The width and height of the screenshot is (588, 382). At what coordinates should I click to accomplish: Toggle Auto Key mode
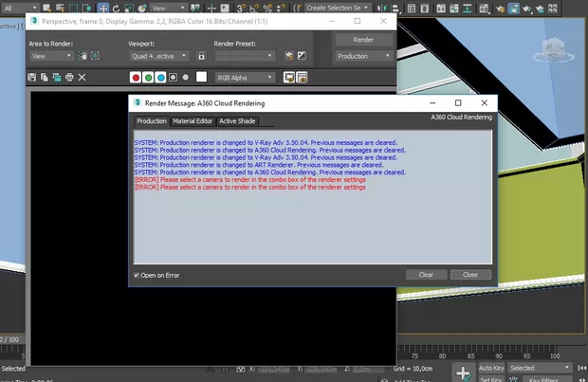(491, 368)
